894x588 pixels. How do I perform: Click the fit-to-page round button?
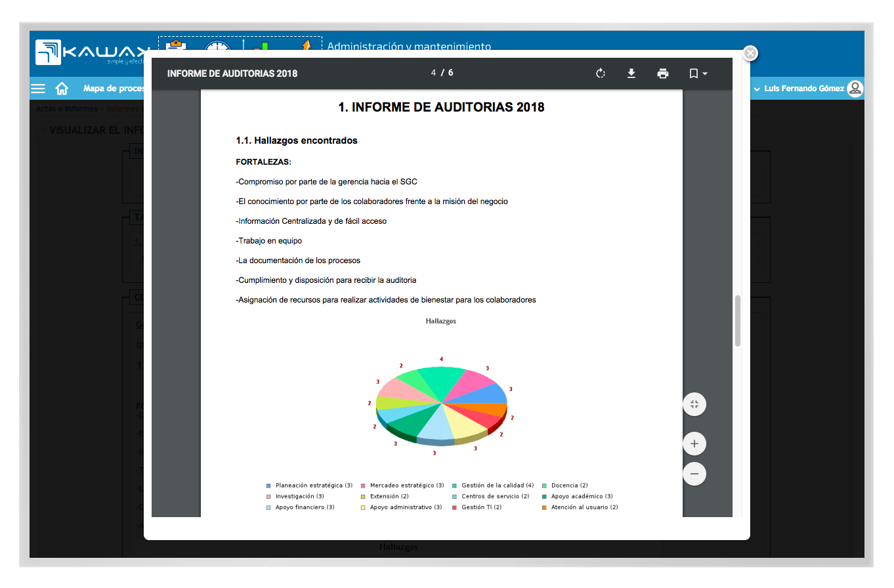[x=694, y=404]
